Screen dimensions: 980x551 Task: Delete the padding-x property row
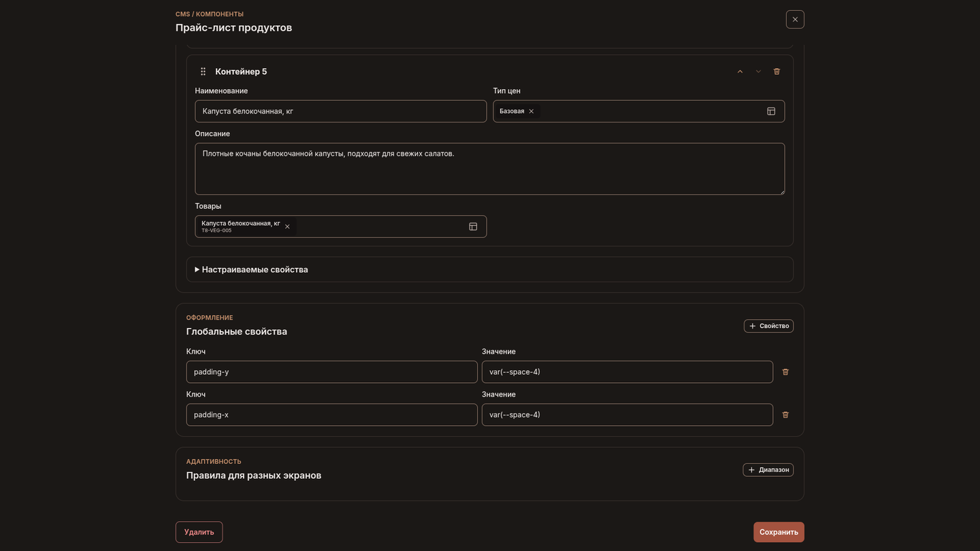(x=785, y=415)
